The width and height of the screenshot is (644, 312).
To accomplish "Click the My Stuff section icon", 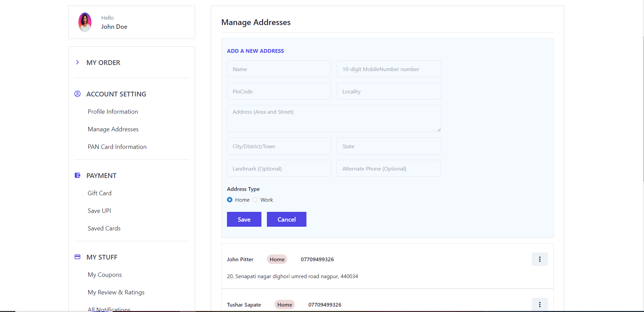I will point(77,257).
